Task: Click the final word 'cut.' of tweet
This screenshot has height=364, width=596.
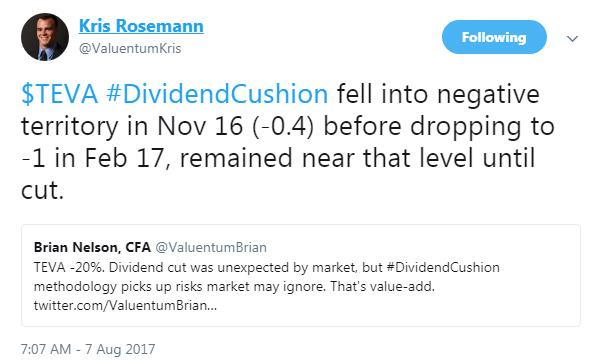Action: point(42,190)
